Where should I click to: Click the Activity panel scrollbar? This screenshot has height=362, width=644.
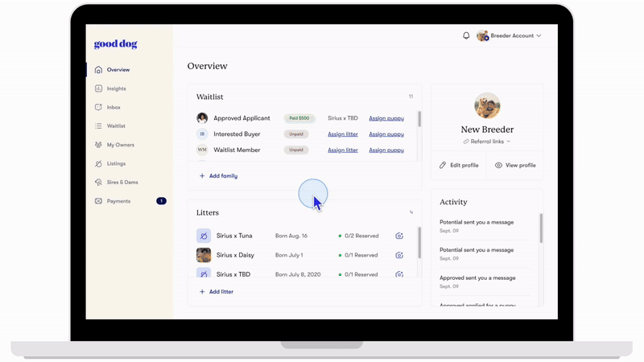(541, 228)
